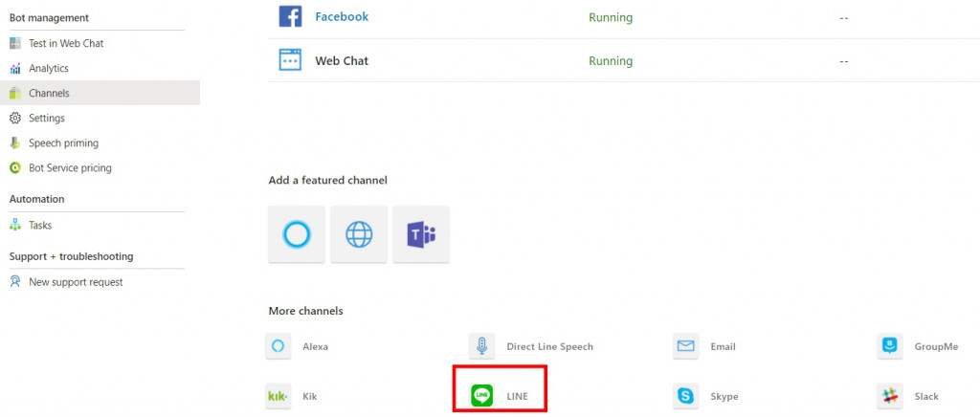Select the Kik channel label

click(x=310, y=396)
